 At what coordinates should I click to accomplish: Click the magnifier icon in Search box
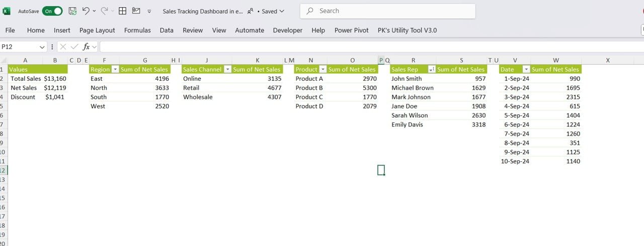click(310, 11)
